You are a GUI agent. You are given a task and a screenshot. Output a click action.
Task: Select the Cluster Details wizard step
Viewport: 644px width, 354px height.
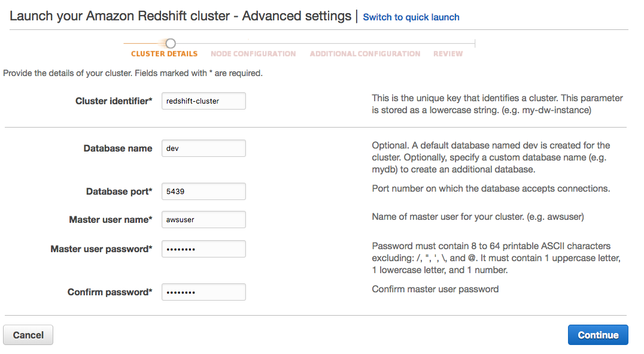pos(164,54)
